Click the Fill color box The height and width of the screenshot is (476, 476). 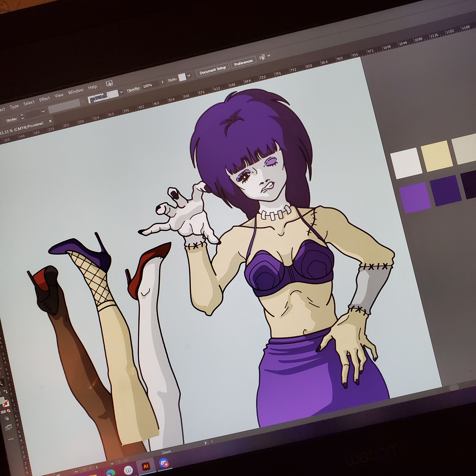pyautogui.click(x=2, y=401)
